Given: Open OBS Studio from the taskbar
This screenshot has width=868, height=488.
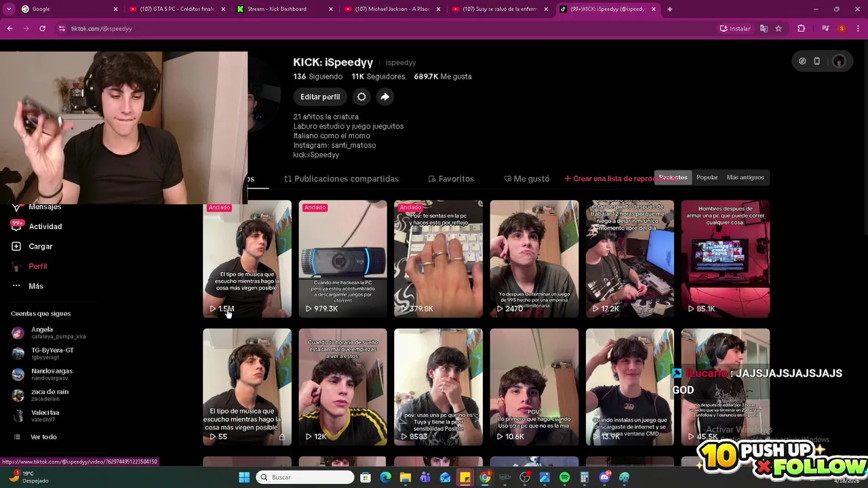Looking at the screenshot, I should point(525,477).
